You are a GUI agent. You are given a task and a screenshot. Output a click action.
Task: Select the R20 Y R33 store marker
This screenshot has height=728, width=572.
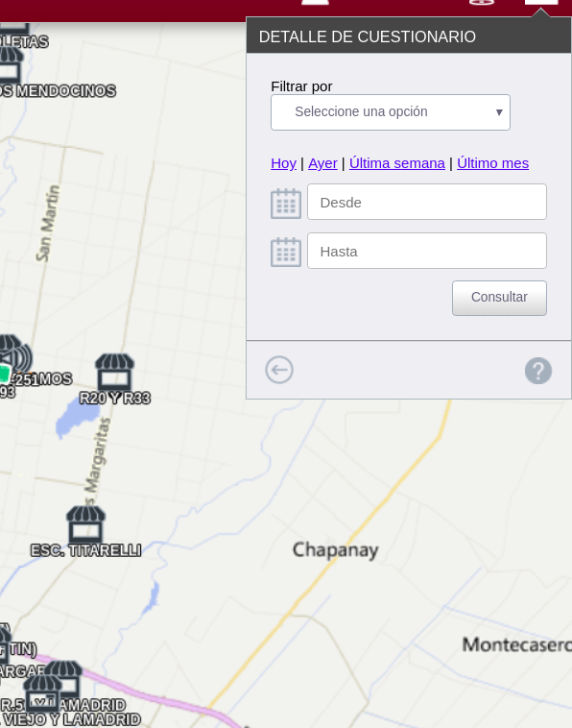tap(114, 372)
